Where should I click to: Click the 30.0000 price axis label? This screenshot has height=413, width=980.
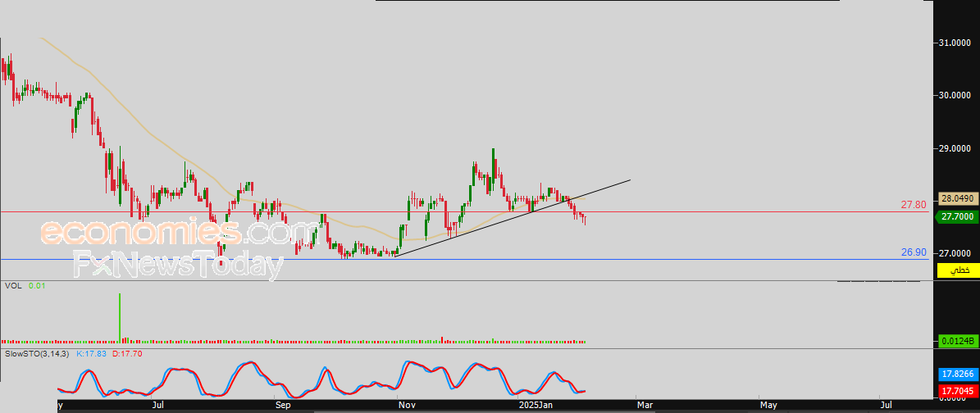[x=955, y=96]
